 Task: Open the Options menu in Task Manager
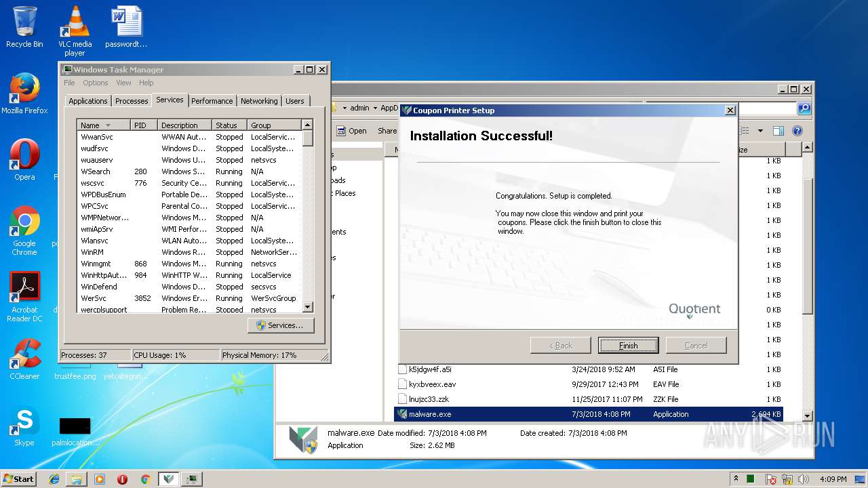coord(96,83)
